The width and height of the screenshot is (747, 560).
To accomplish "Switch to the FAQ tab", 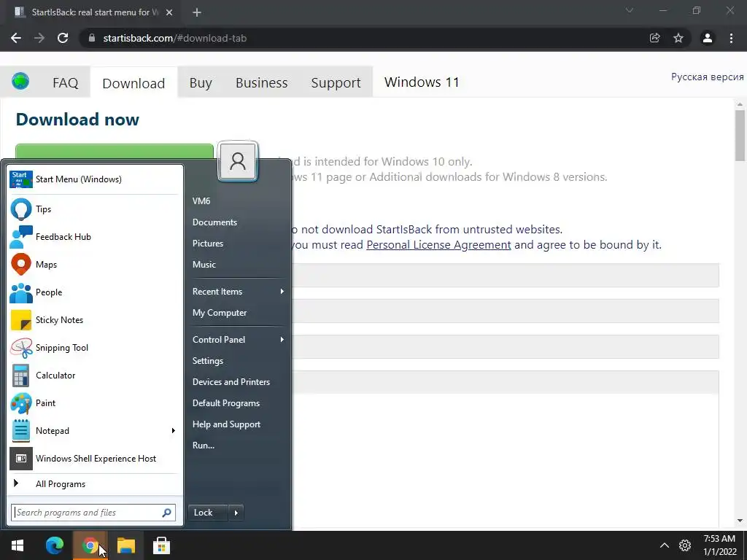I will [65, 83].
